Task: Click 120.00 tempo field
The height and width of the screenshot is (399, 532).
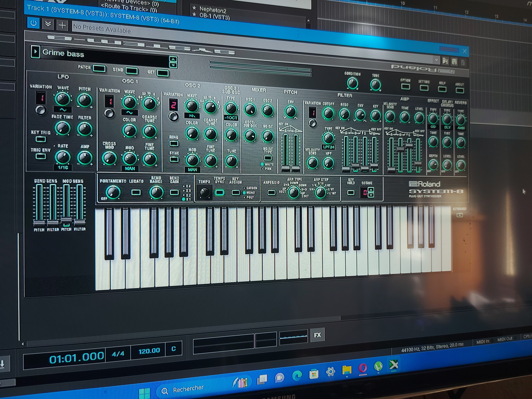Action: pos(149,351)
